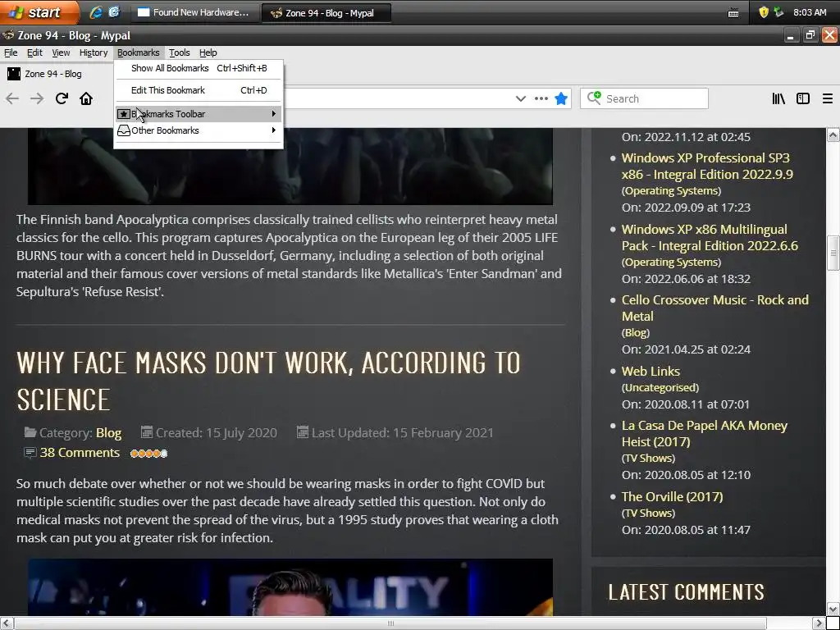
Task: Focus the Search input field
Action: [x=644, y=98]
